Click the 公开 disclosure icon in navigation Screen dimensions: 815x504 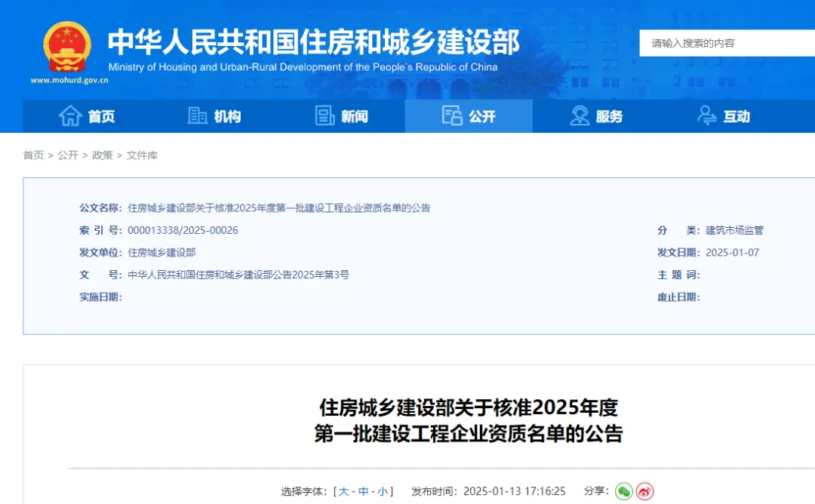453,115
